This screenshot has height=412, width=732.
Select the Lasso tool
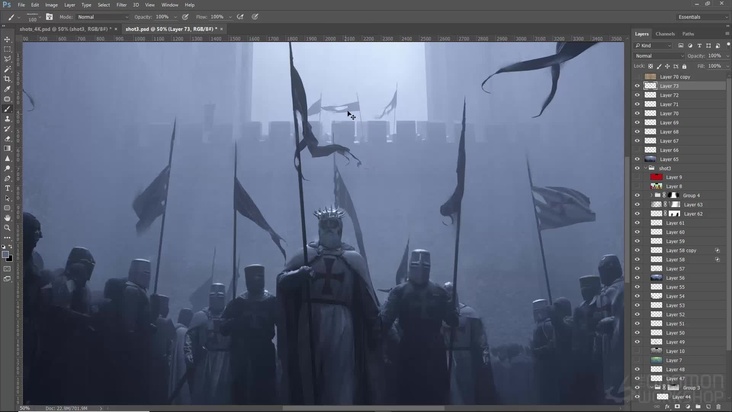7,59
